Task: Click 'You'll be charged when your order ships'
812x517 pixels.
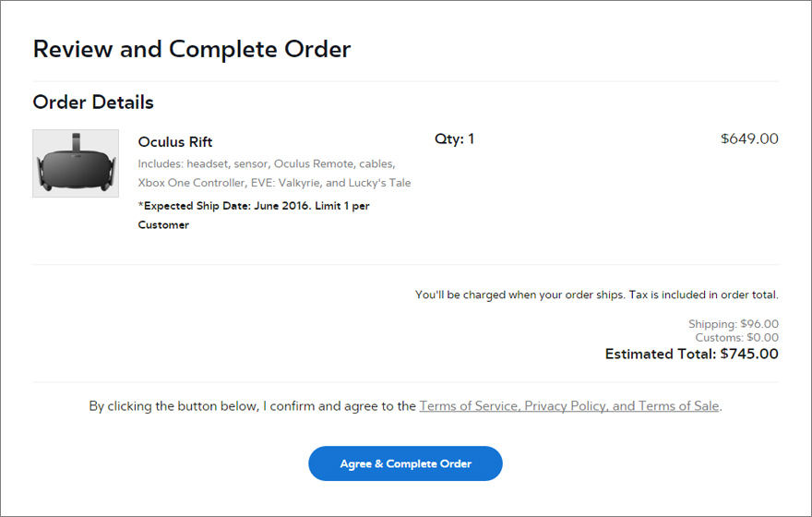Action: coord(519,295)
